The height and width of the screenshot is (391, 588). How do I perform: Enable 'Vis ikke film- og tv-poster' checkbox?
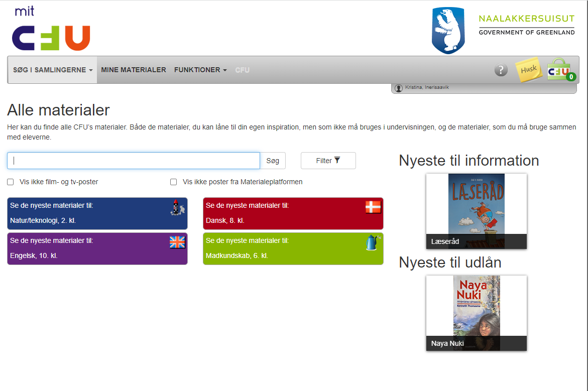(11, 182)
